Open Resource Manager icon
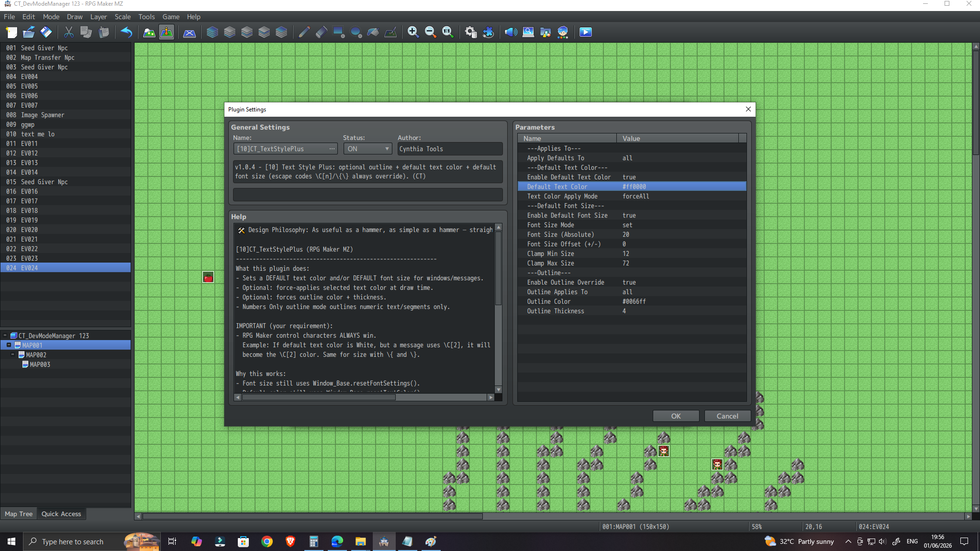 coord(546,32)
